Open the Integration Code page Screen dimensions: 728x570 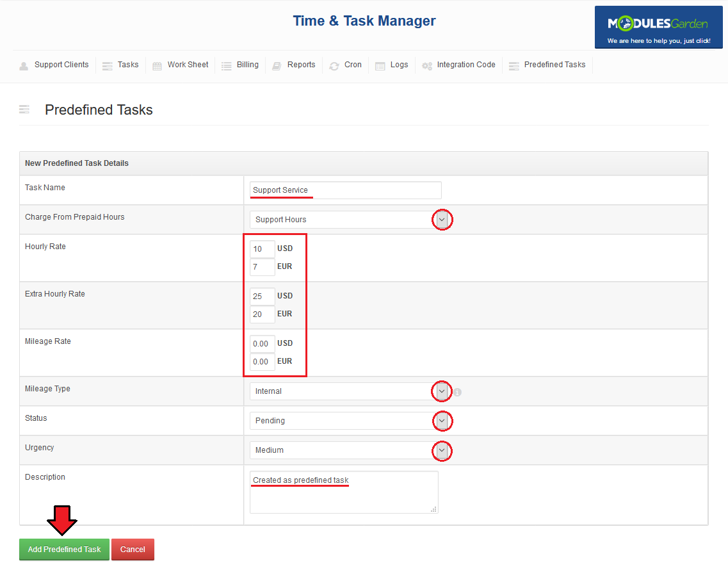pos(465,65)
